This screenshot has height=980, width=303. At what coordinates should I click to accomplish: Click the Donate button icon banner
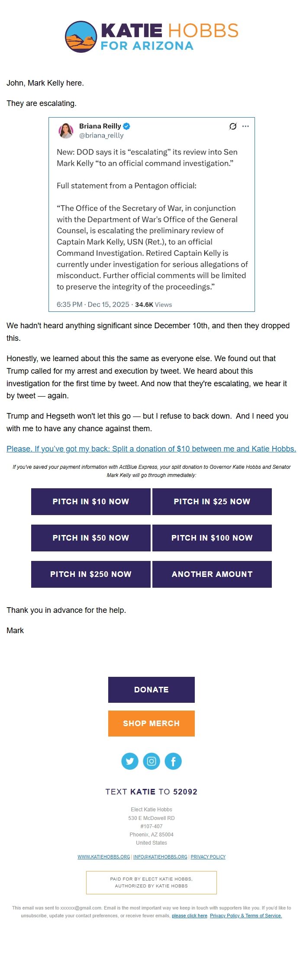[151, 689]
